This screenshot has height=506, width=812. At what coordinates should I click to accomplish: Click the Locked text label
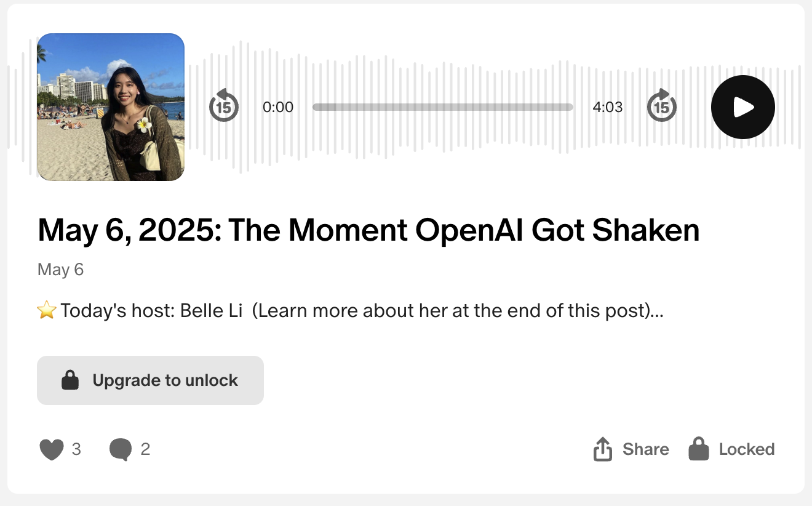tap(747, 449)
